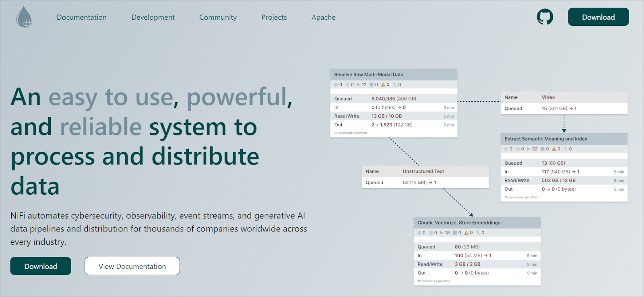Click in value '100 (54 MB) → 1'
The height and width of the screenshot is (297, 644).
click(x=473, y=256)
